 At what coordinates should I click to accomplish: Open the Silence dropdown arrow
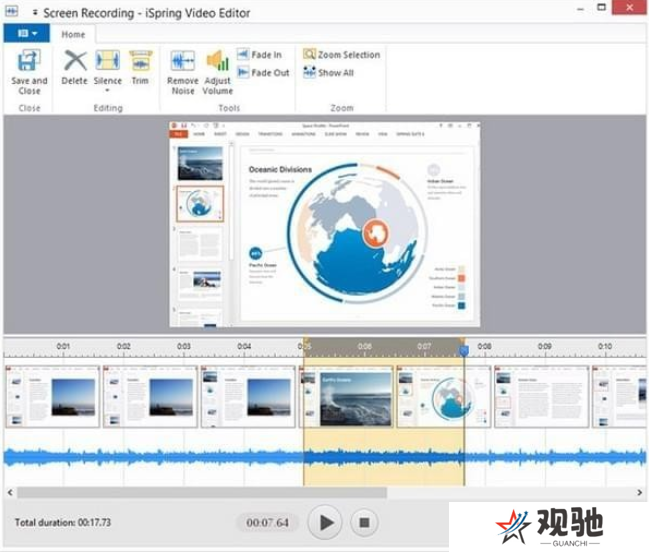click(108, 90)
